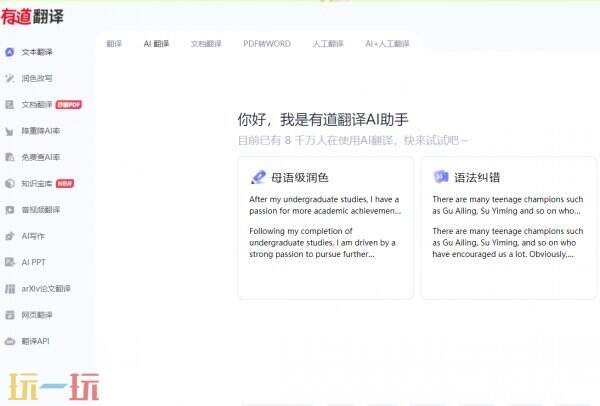Click the 有道翻译 logo
Screen dimensions: 600x406
tap(32, 16)
